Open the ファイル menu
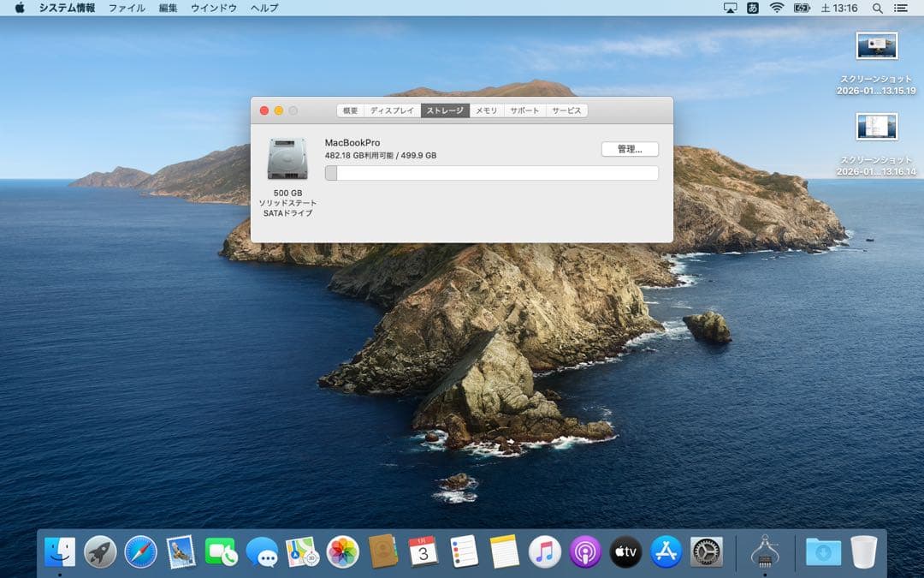The image size is (924, 578). pos(125,8)
